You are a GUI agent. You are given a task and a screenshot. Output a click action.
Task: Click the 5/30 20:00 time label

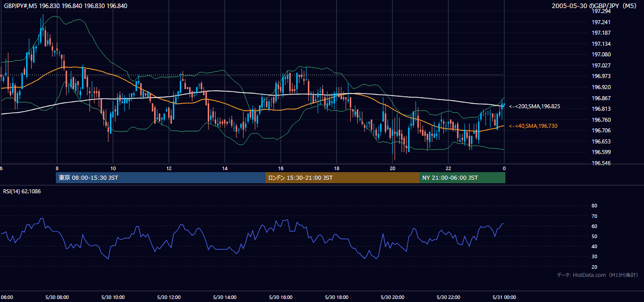tap(393, 297)
